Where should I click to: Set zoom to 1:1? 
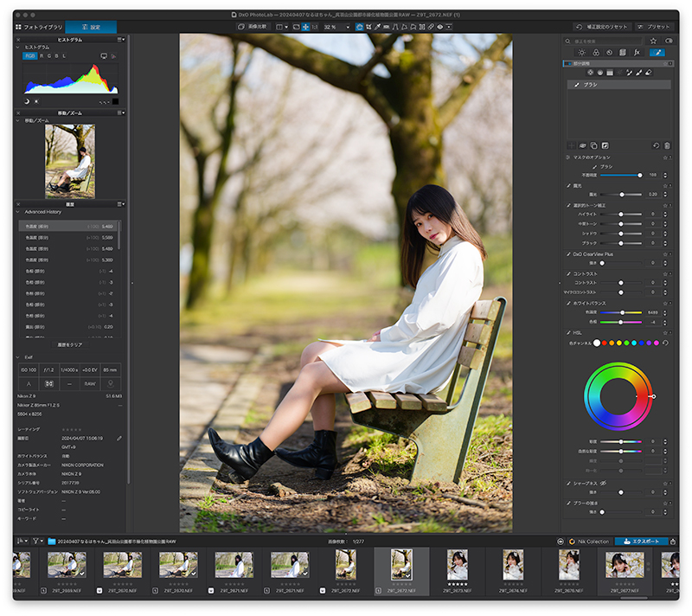tap(315, 27)
